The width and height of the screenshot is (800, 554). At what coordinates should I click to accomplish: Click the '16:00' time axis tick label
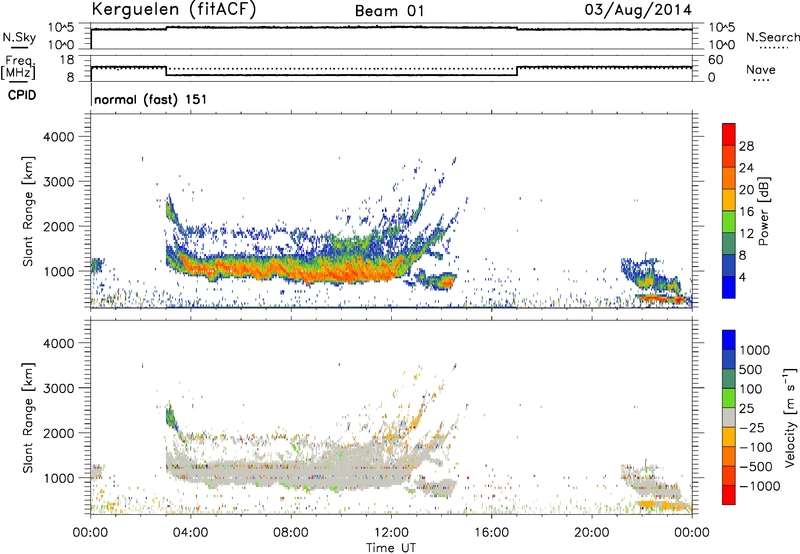click(x=491, y=533)
